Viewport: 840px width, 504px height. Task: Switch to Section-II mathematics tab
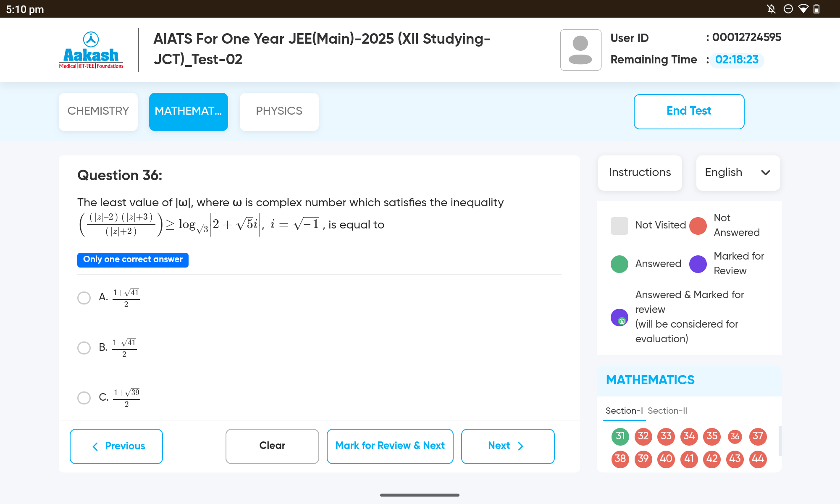coord(667,410)
